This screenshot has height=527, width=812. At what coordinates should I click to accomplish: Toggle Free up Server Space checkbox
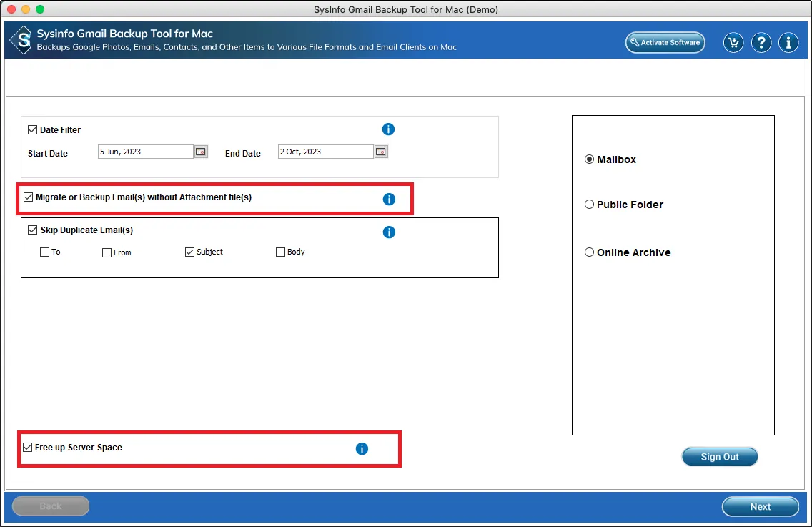point(27,447)
